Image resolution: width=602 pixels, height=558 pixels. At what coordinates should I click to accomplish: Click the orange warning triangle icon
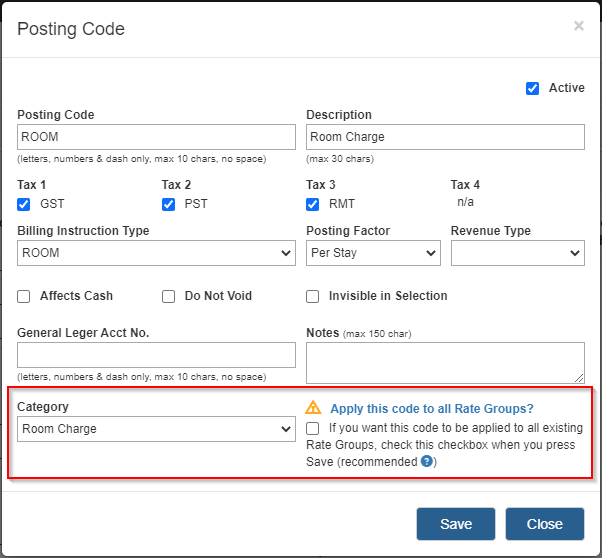[313, 407]
